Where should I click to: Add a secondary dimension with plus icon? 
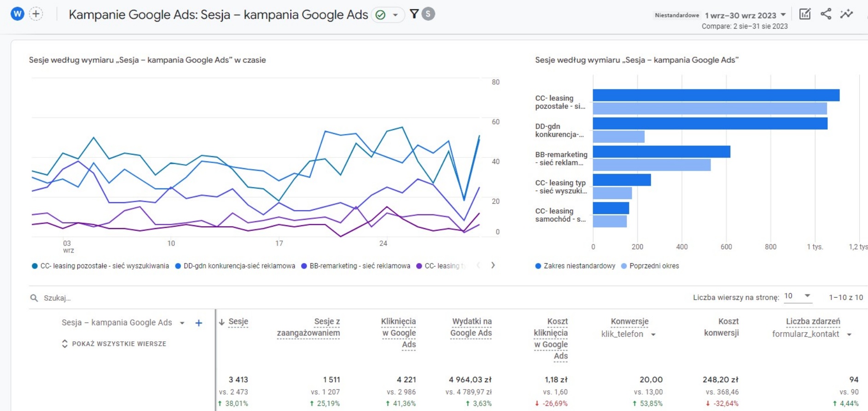198,323
